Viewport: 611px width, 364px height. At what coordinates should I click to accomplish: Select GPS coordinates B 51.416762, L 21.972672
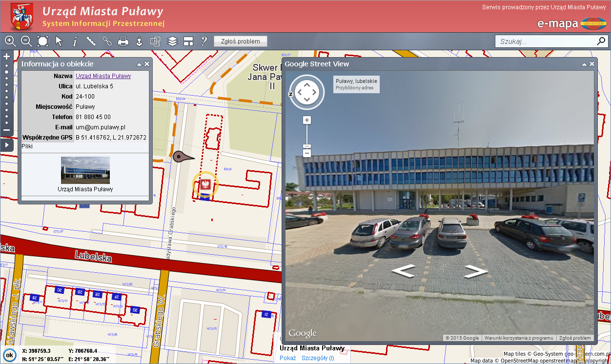[111, 138]
